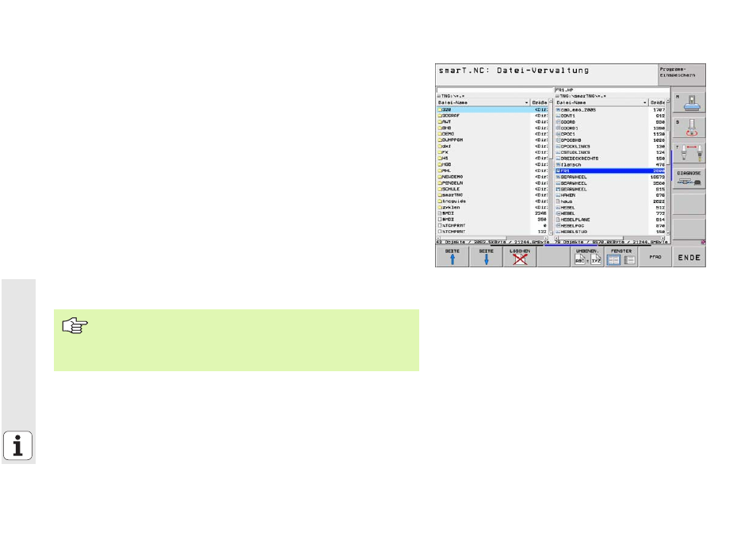Click the PFAD softkey

pos(655,257)
